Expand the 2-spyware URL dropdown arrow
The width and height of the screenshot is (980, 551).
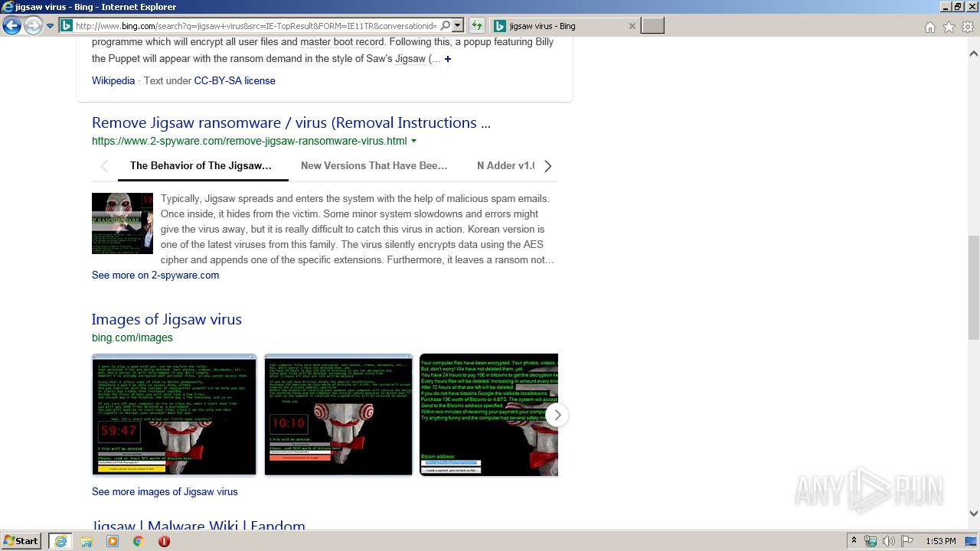[x=414, y=141]
